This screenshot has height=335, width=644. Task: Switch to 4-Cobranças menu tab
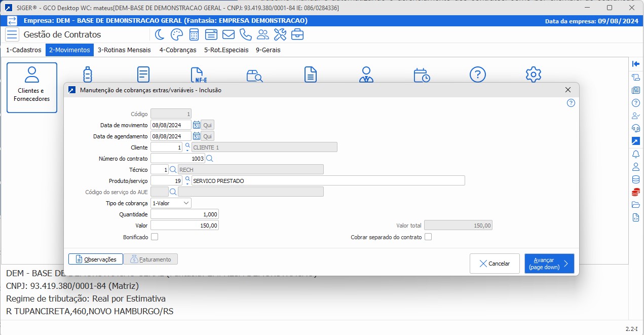[177, 50]
